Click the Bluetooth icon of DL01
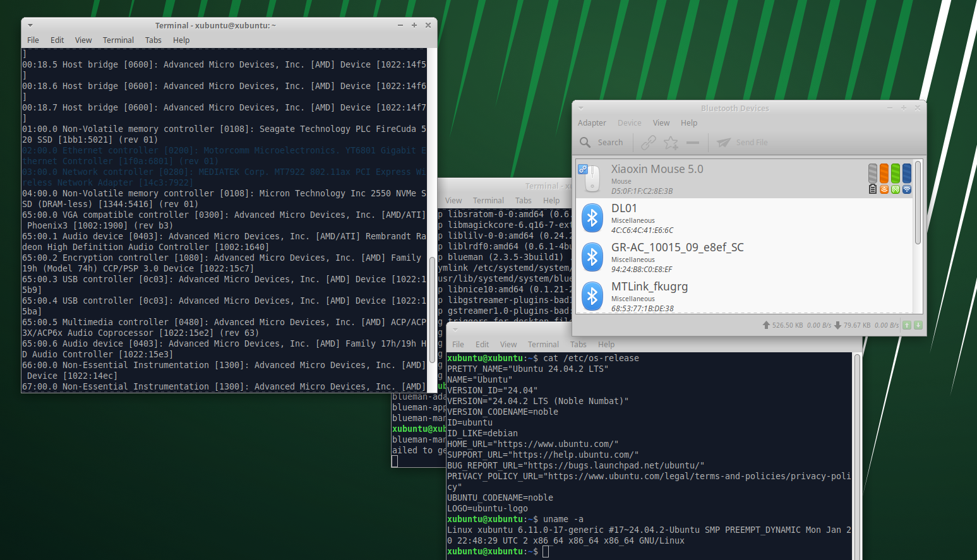 [x=592, y=218]
